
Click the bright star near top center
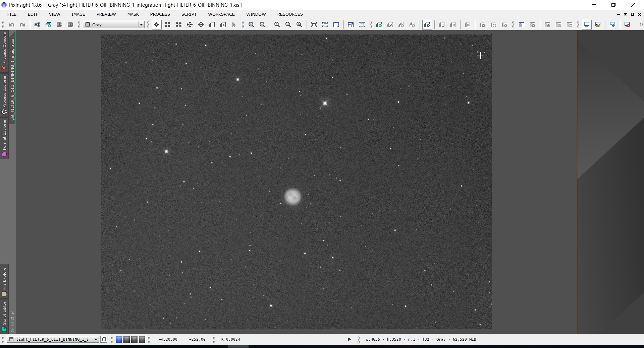[x=325, y=103]
